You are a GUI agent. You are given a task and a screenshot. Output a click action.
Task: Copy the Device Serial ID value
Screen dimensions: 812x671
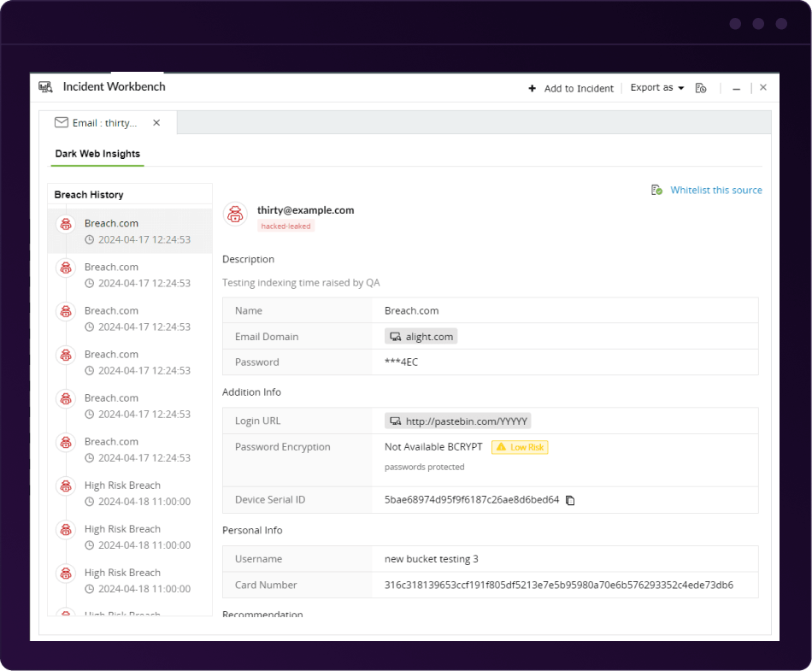(570, 500)
